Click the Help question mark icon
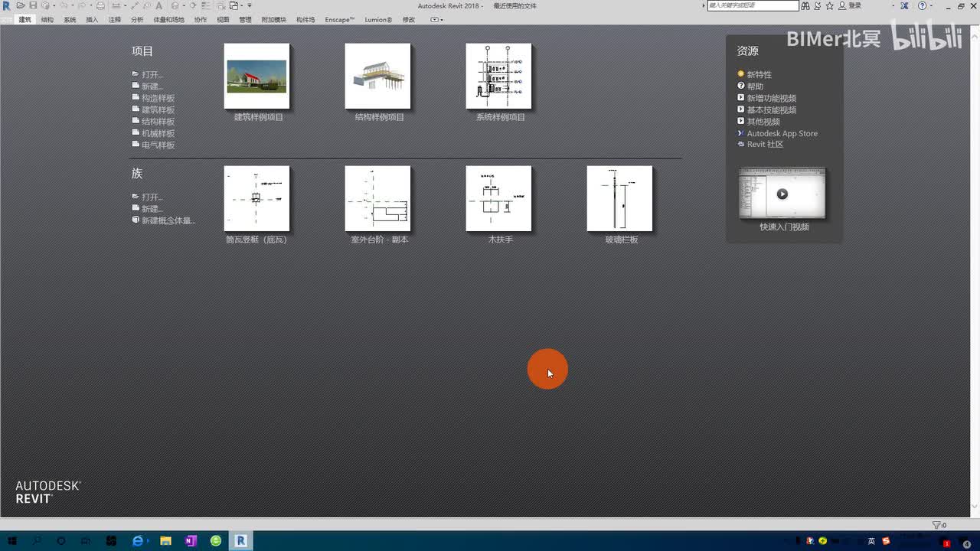980x551 pixels. 922,6
